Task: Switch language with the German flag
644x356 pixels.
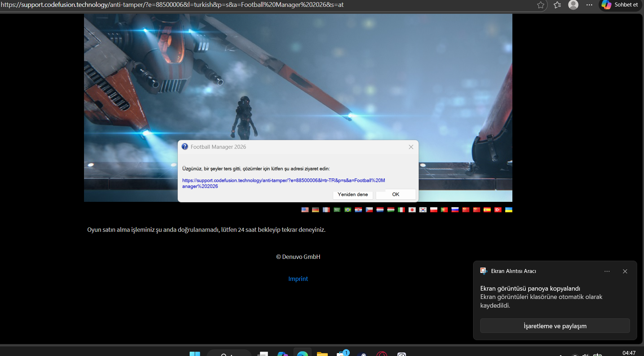Action: 316,210
